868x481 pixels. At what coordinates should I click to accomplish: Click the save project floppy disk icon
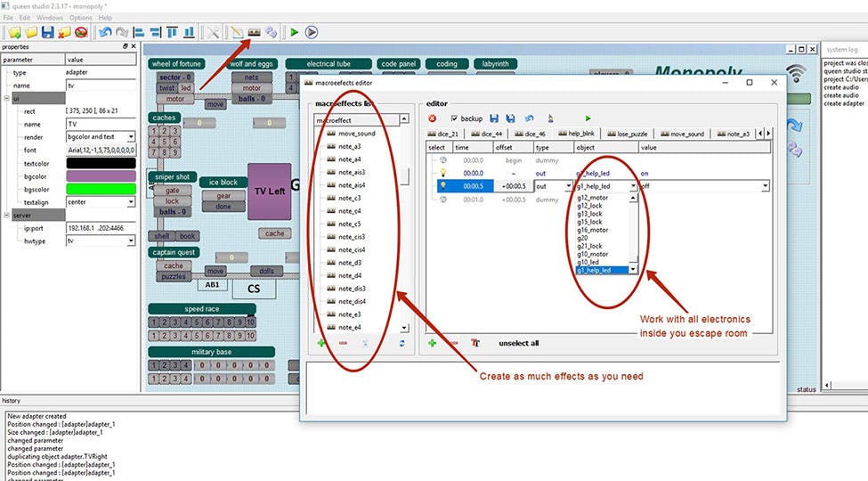pyautogui.click(x=48, y=33)
